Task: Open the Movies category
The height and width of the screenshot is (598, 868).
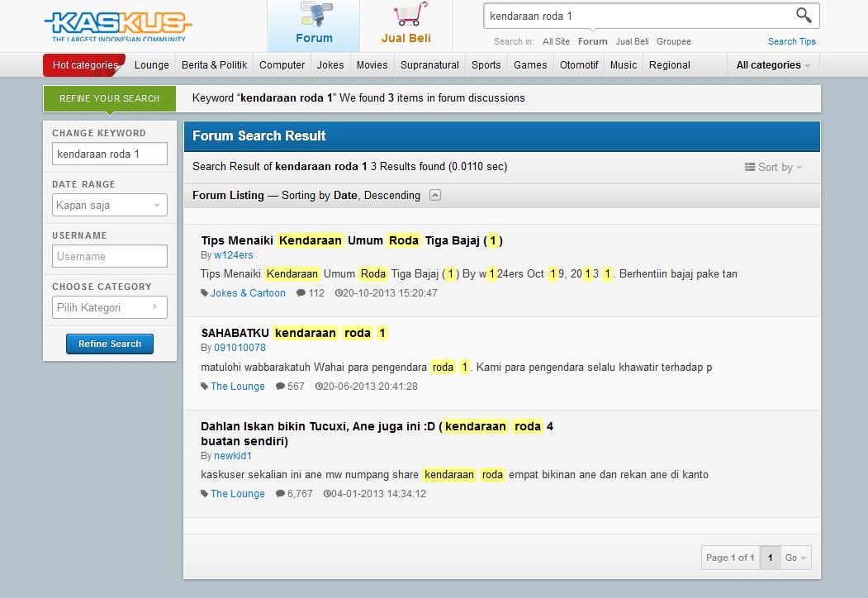Action: (372, 65)
